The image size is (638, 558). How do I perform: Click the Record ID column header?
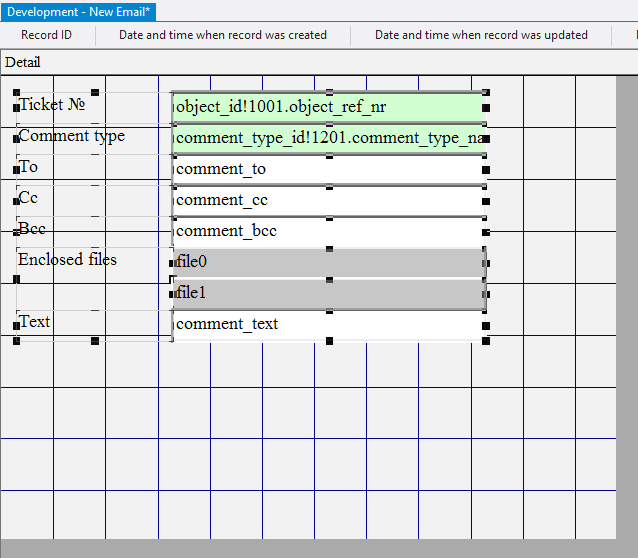point(46,35)
